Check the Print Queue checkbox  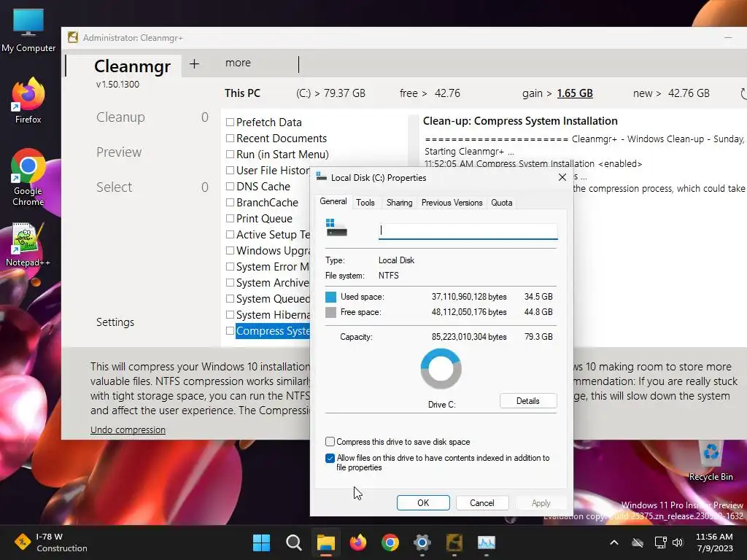[x=230, y=219]
